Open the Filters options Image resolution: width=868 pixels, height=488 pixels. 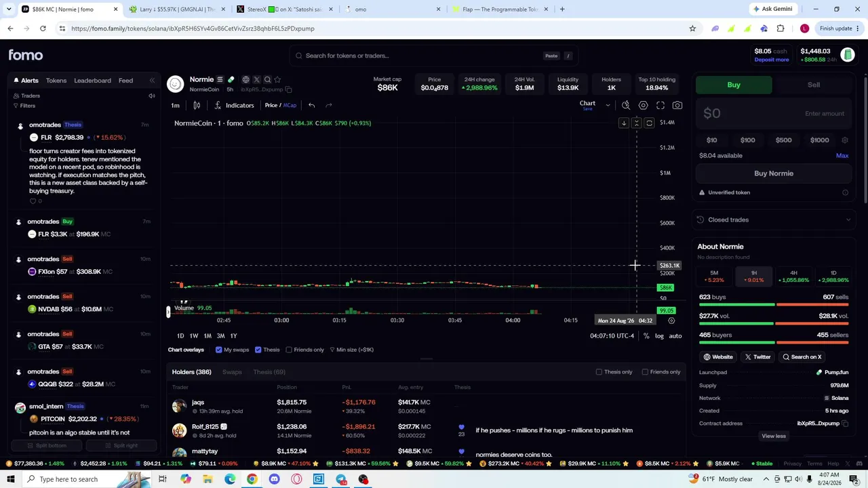[24, 106]
